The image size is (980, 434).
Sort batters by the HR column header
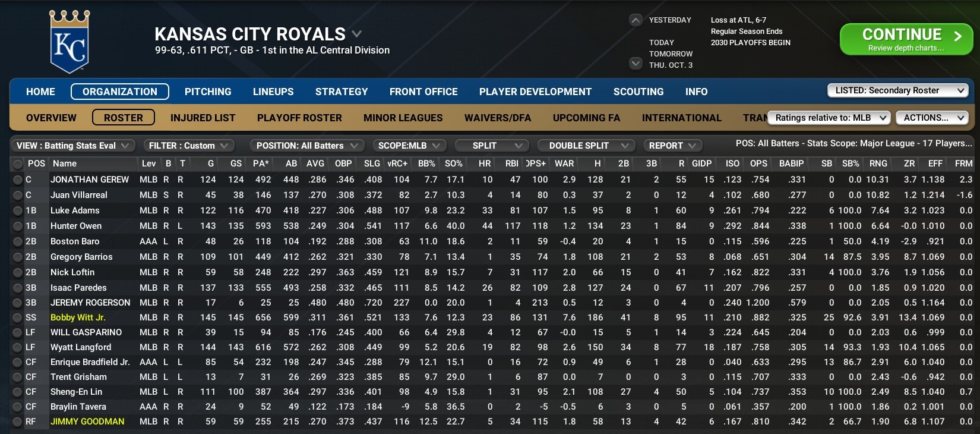[484, 163]
